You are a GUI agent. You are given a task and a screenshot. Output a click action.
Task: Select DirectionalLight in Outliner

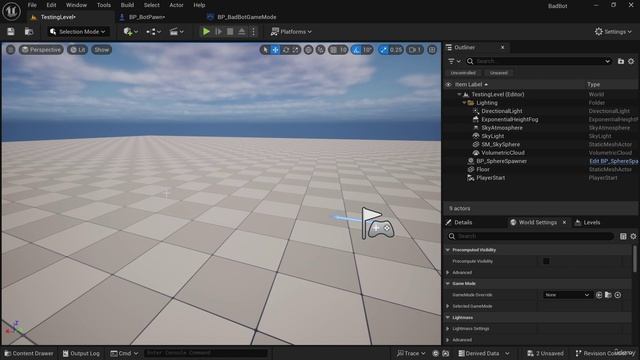coord(502,111)
